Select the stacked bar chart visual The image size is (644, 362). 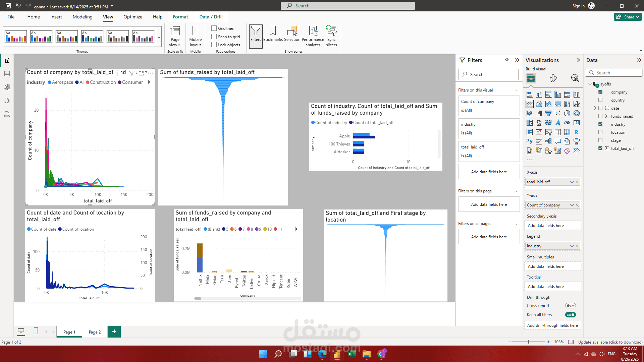[x=530, y=95]
